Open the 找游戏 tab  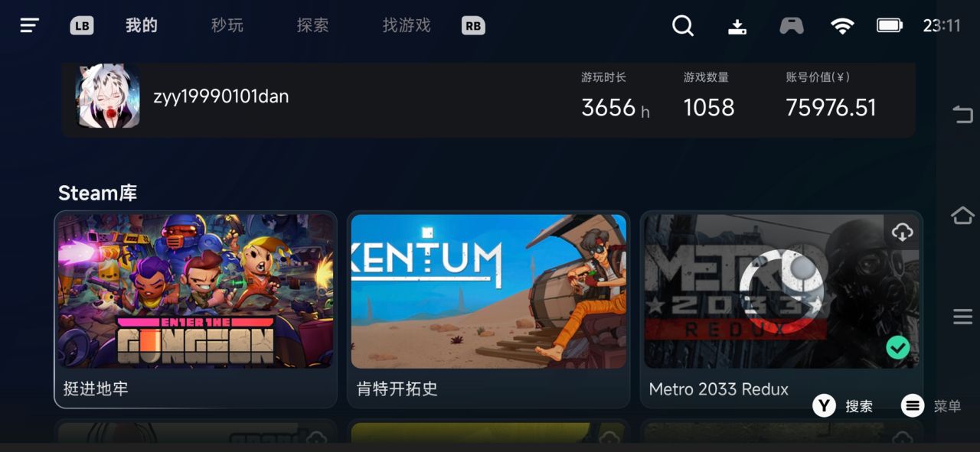[407, 25]
